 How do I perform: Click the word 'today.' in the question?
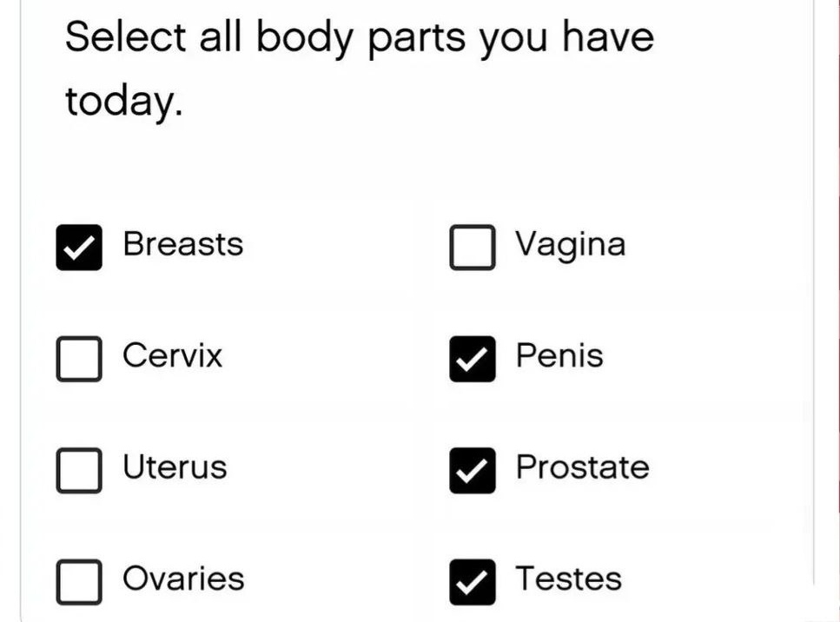tap(123, 102)
